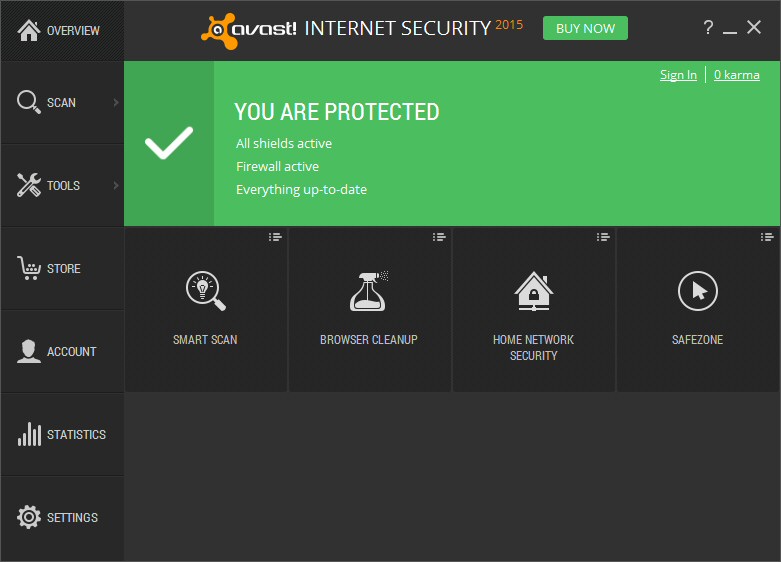This screenshot has width=781, height=562.
Task: Follow the Sign In link
Action: pyautogui.click(x=678, y=75)
